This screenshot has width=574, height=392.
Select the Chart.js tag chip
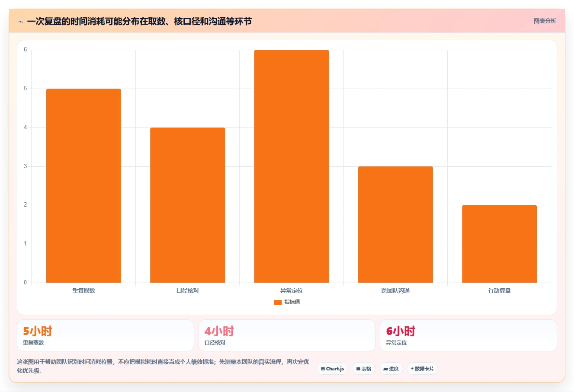(x=332, y=369)
